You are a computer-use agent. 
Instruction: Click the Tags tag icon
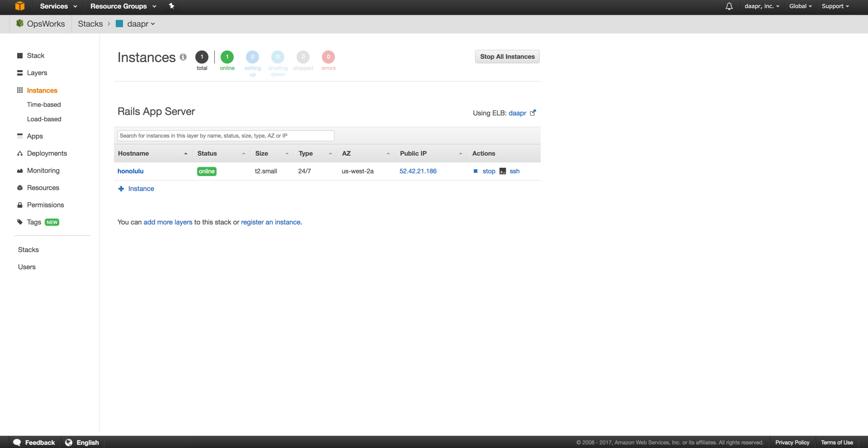click(20, 222)
